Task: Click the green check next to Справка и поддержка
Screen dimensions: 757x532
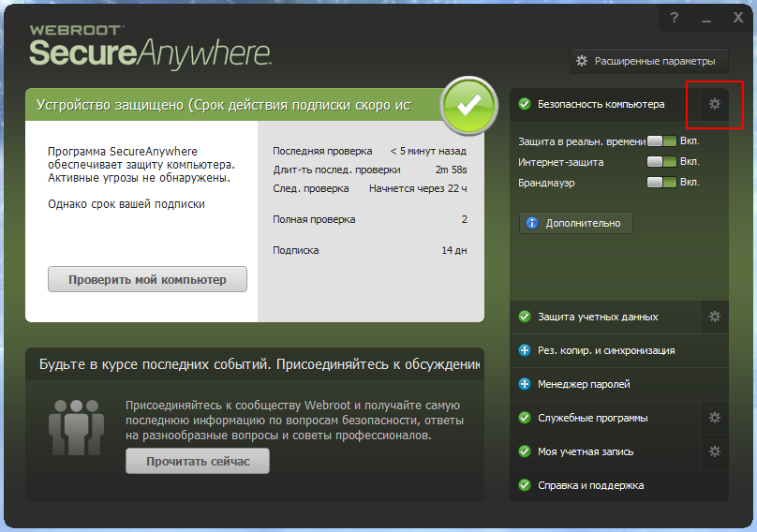Action: pos(525,485)
